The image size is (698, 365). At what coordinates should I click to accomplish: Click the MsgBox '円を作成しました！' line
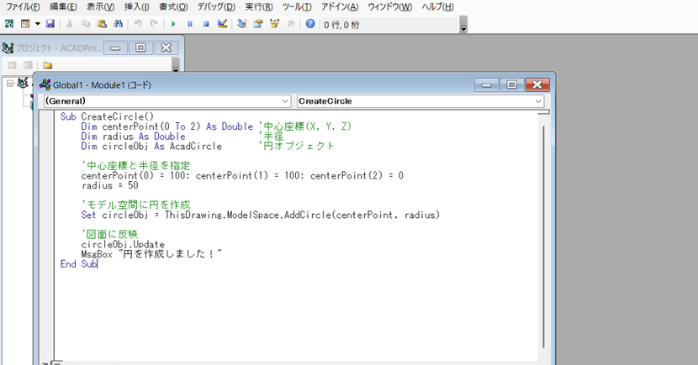[151, 254]
